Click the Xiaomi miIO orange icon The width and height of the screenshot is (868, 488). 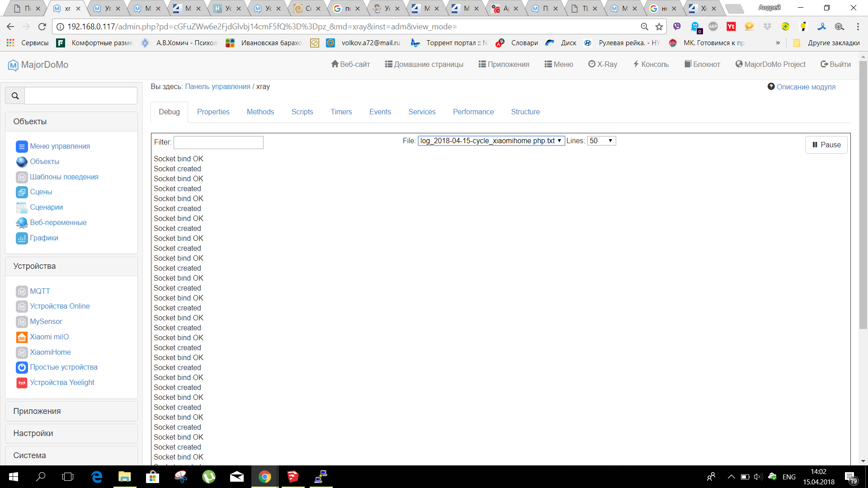pos(22,337)
